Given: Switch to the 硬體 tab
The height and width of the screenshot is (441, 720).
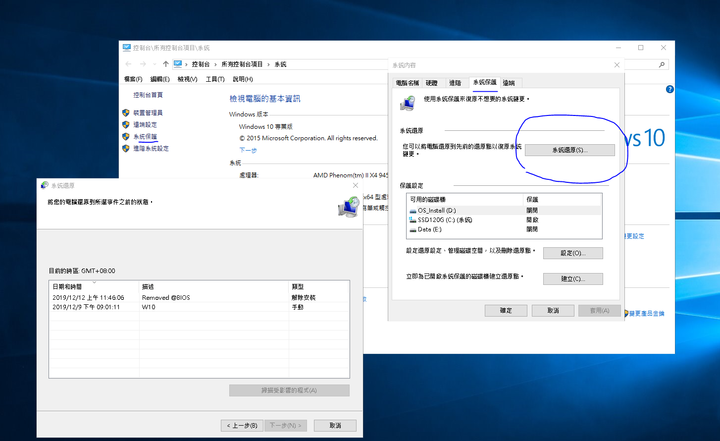Looking at the screenshot, I should tap(432, 83).
